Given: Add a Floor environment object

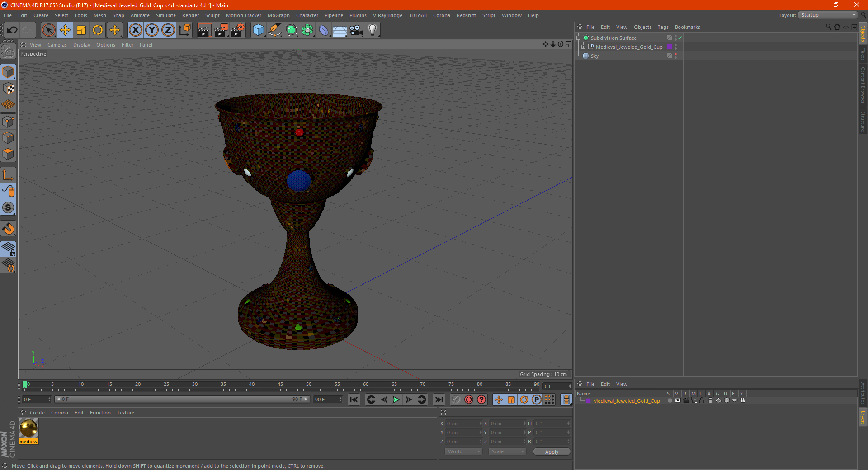Looking at the screenshot, I should tap(340, 30).
